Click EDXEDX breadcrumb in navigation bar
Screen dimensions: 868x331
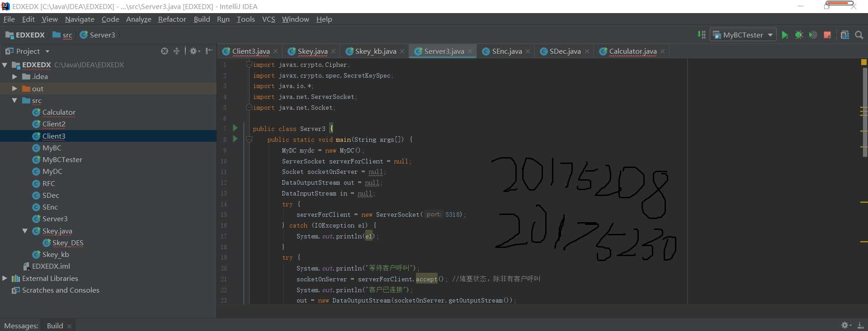pyautogui.click(x=25, y=35)
